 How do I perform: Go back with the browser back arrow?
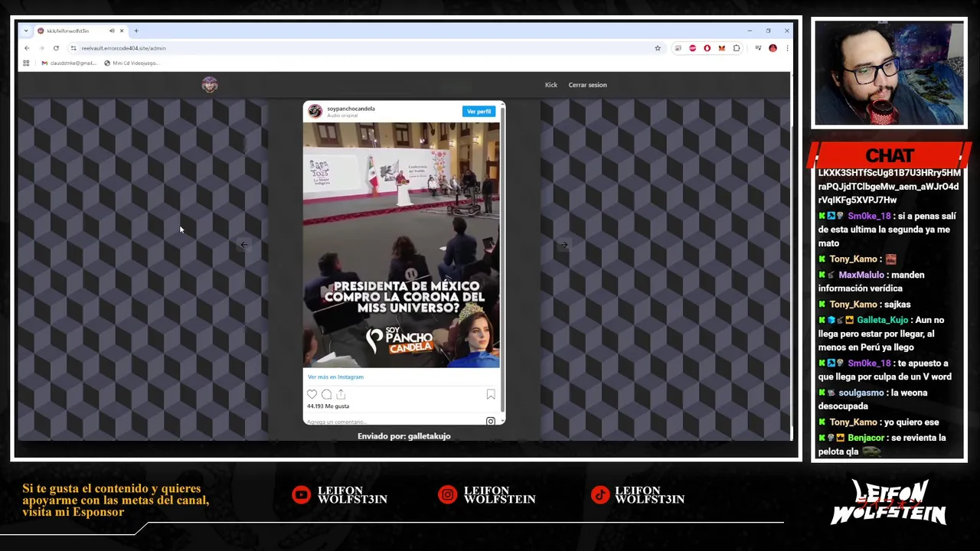(27, 48)
